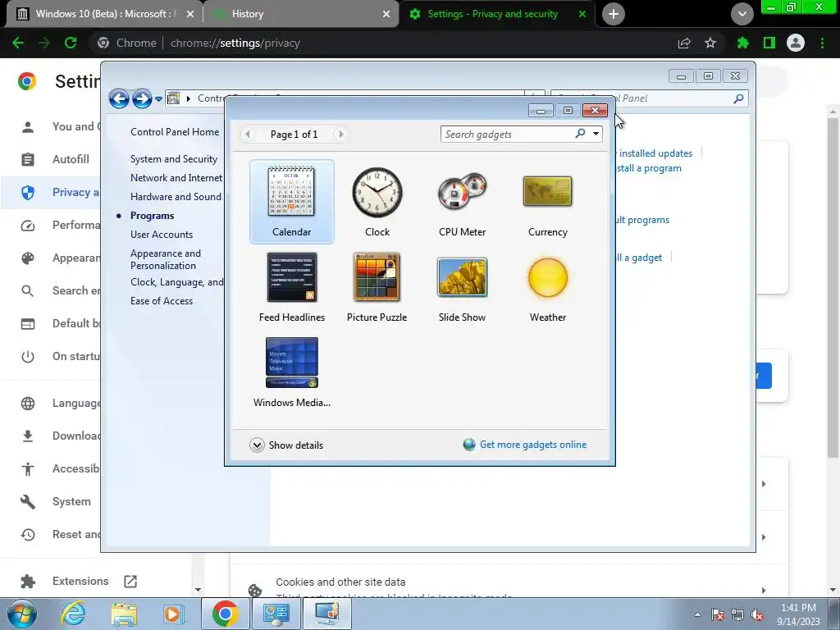Image resolution: width=840 pixels, height=630 pixels.
Task: Open the tab search dropdown
Action: (742, 14)
